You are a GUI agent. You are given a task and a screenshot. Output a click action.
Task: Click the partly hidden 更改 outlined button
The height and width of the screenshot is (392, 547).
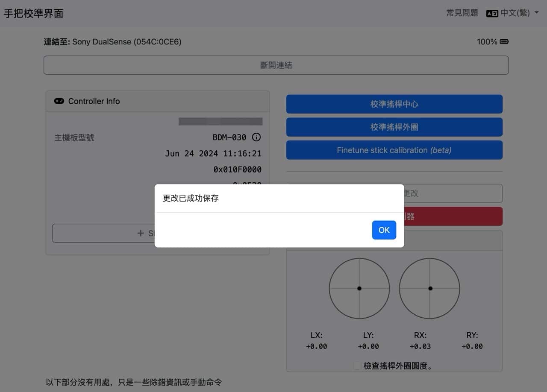pos(453,193)
